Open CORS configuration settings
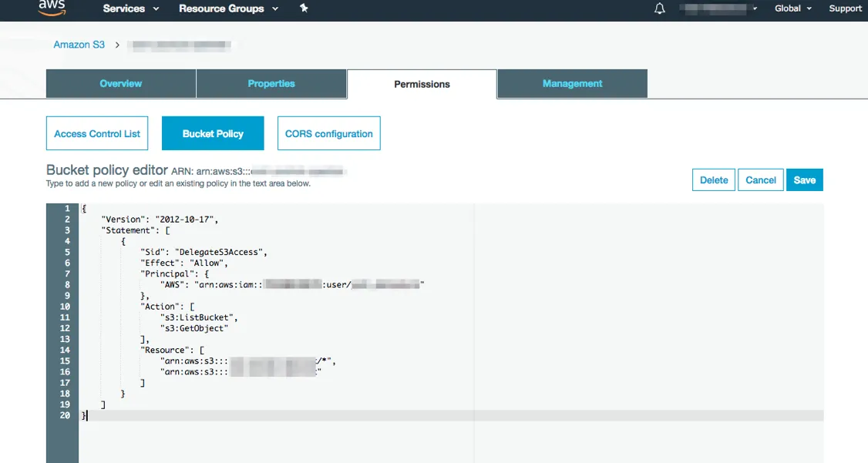This screenshot has height=463, width=868. point(328,133)
